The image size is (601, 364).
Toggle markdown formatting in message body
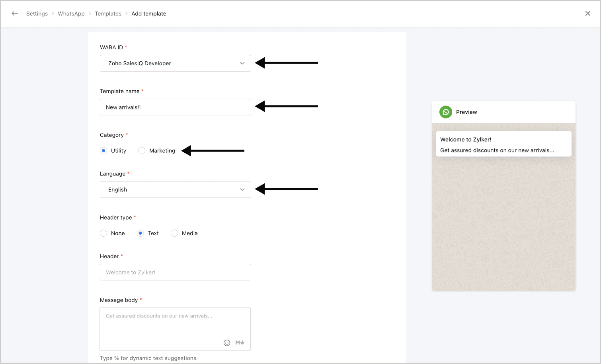click(x=240, y=343)
